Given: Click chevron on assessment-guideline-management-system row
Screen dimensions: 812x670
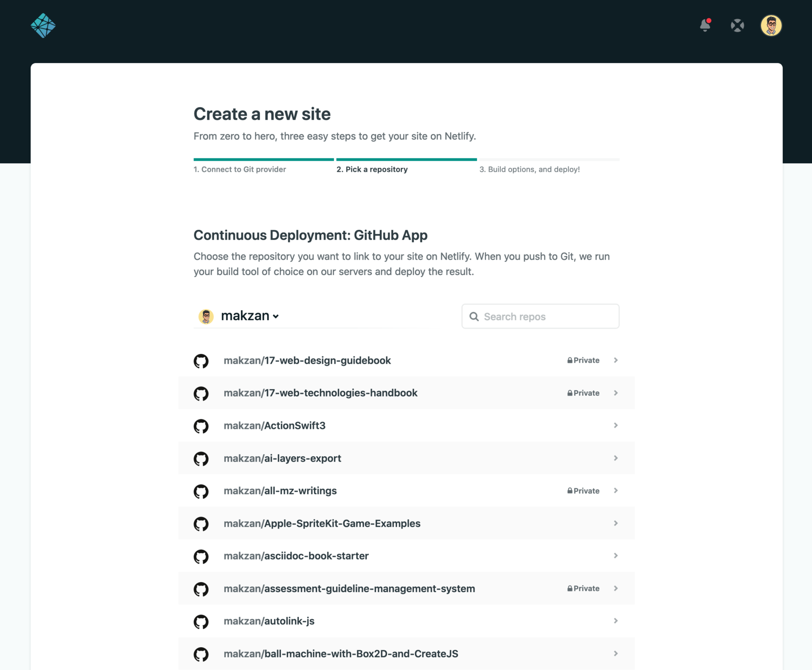Looking at the screenshot, I should tap(615, 589).
